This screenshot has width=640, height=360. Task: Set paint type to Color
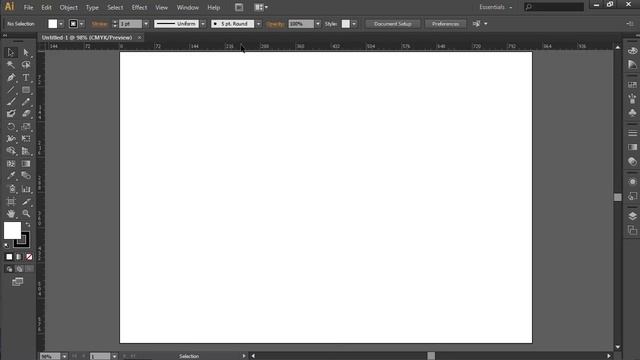[9, 257]
